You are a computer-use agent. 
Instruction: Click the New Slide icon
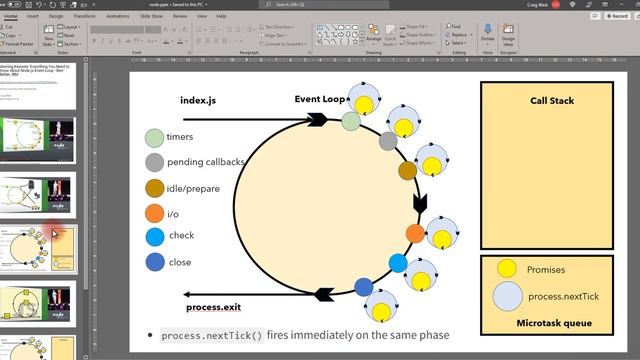tap(49, 29)
